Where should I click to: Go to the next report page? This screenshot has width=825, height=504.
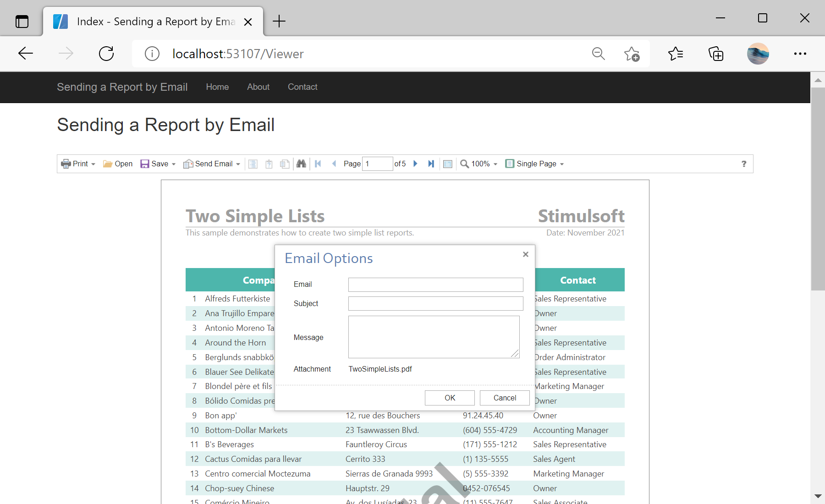pyautogui.click(x=415, y=164)
